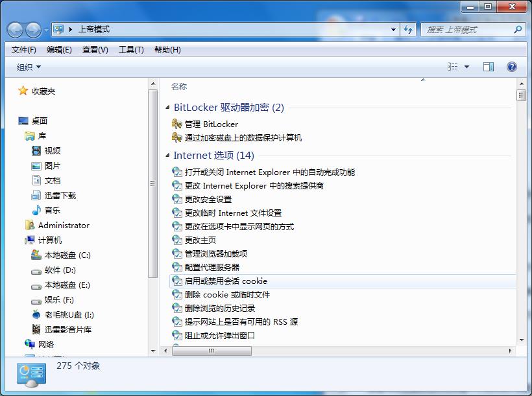Click the icon beside 更改主页

[x=177, y=240]
